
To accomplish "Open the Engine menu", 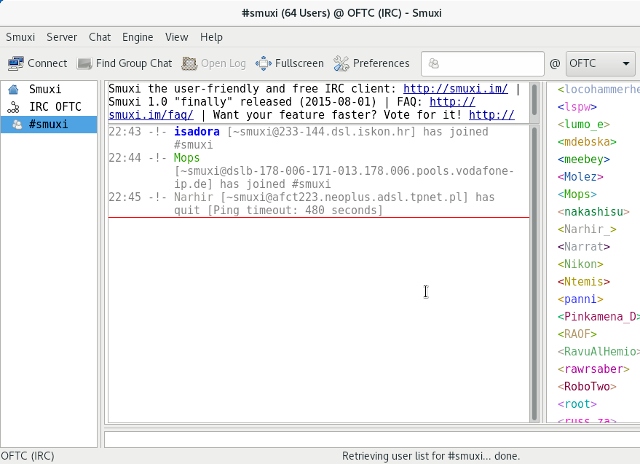I will coord(138,37).
